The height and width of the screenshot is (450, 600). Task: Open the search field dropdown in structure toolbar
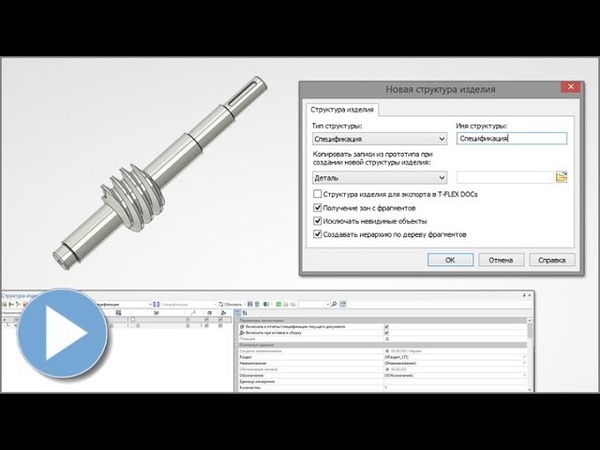(x=328, y=304)
